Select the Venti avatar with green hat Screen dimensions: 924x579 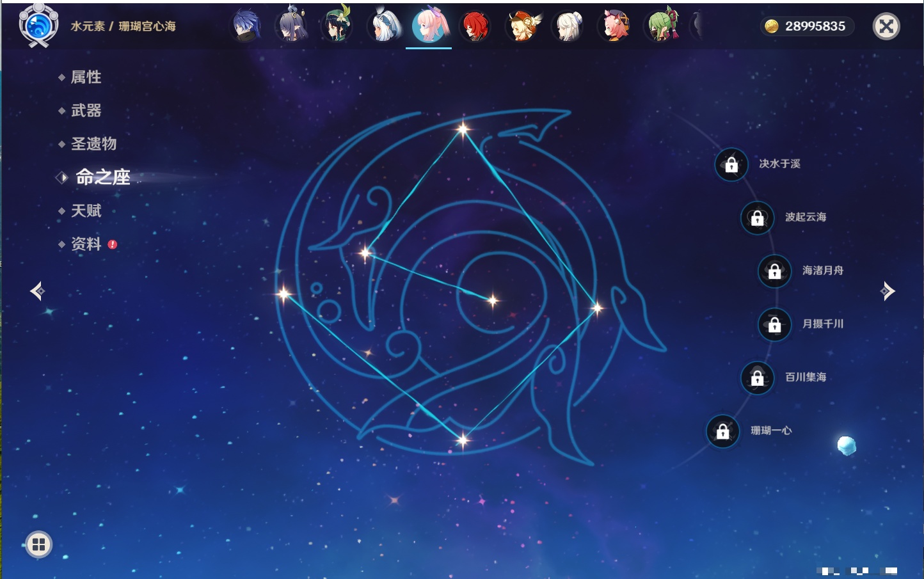coord(337,26)
